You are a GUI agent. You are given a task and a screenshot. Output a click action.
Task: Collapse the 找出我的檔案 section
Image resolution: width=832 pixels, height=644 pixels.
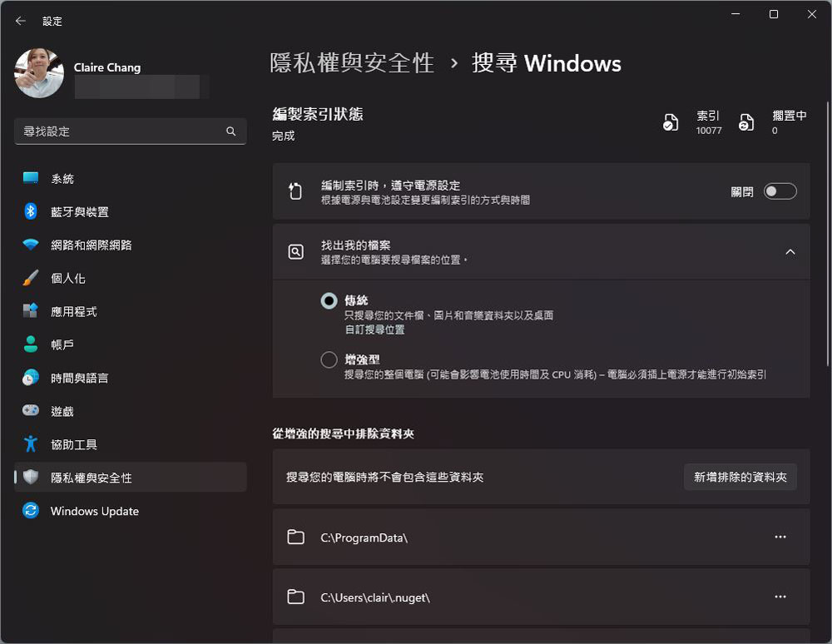[790, 252]
